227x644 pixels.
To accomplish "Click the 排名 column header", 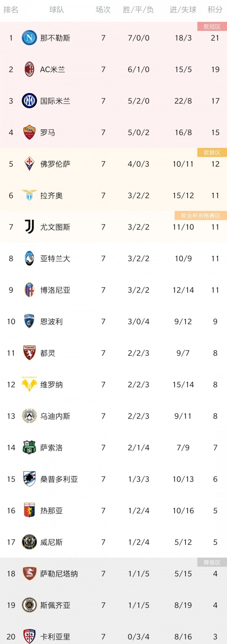I will (x=11, y=10).
